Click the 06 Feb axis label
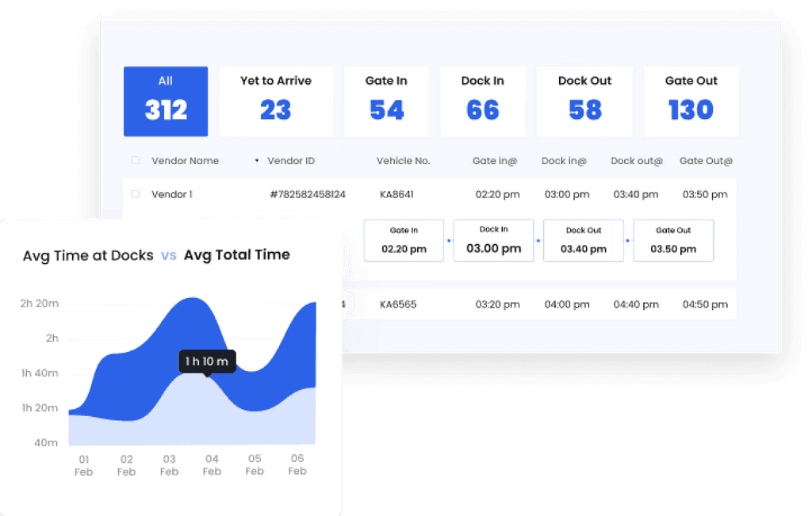 (297, 464)
